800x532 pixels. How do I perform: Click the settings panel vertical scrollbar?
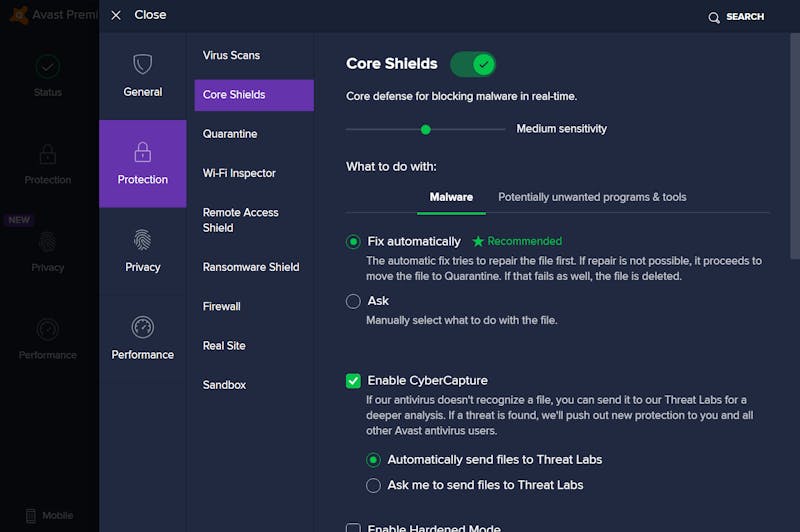click(x=794, y=146)
